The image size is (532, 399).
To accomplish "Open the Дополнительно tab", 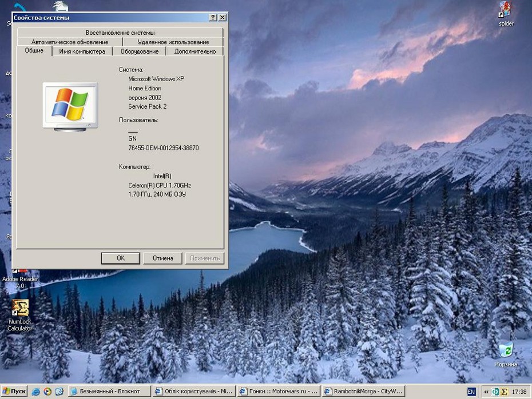I will (195, 51).
